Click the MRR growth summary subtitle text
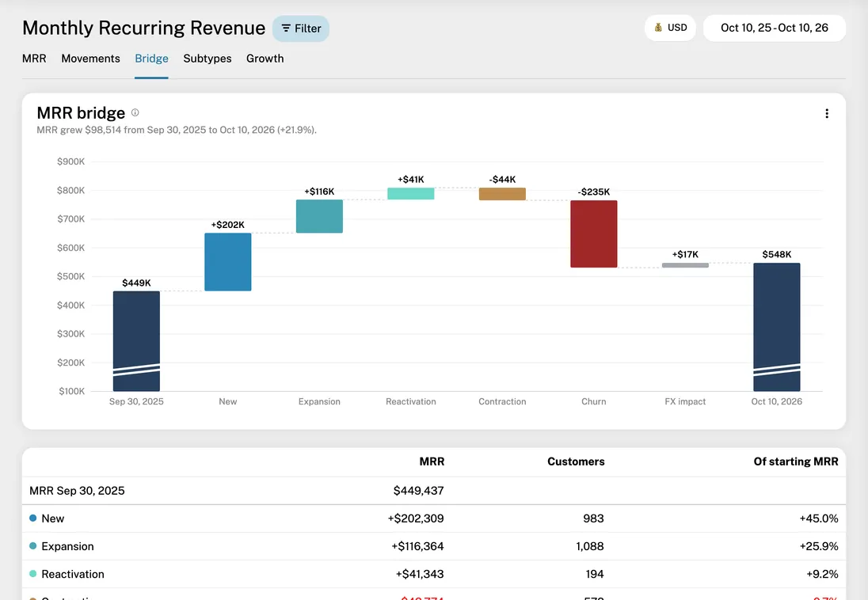The height and width of the screenshot is (600, 868). (177, 130)
